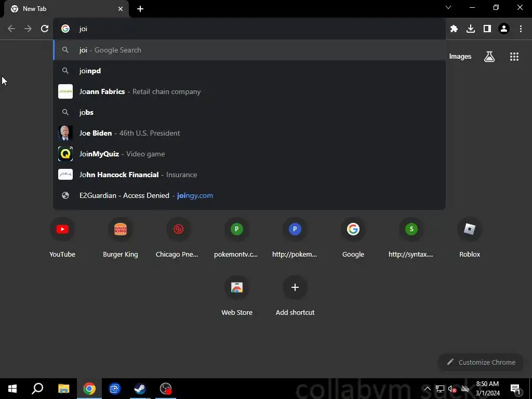Viewport: 532px width, 399px height.
Task: Reload the page with the refresh icon
Action: (x=45, y=29)
